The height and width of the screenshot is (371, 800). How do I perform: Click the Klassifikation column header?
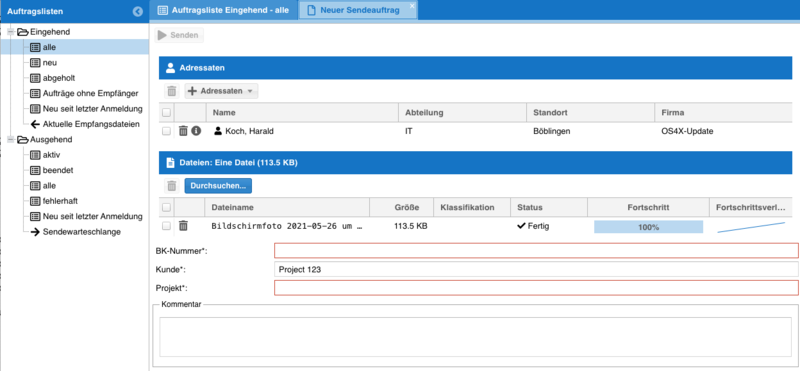click(x=472, y=207)
